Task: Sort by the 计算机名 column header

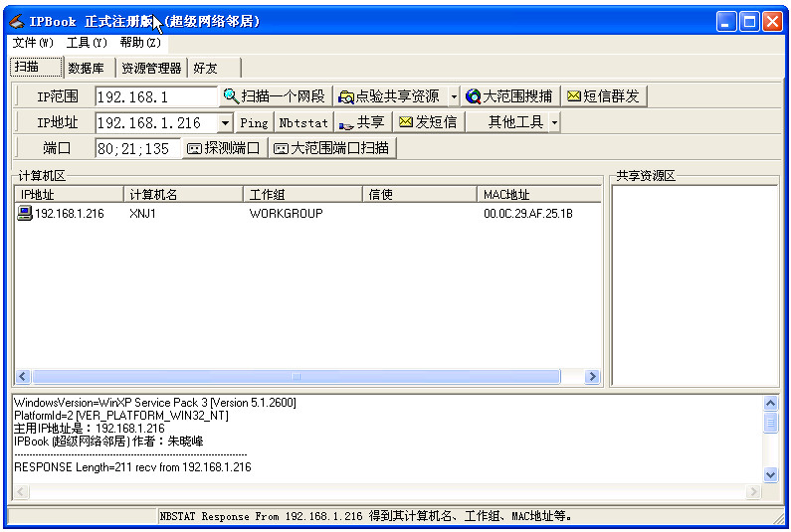Action: tap(184, 194)
